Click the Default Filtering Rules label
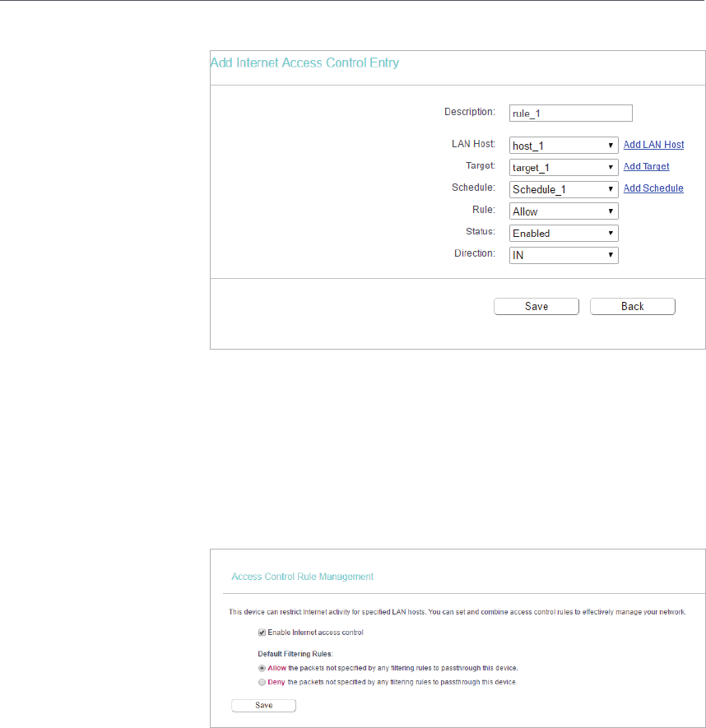 pos(295,654)
